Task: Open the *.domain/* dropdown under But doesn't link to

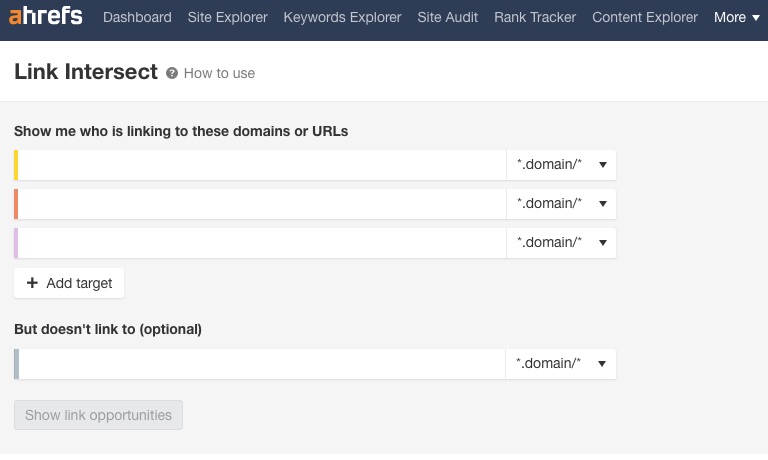Action: pyautogui.click(x=561, y=364)
